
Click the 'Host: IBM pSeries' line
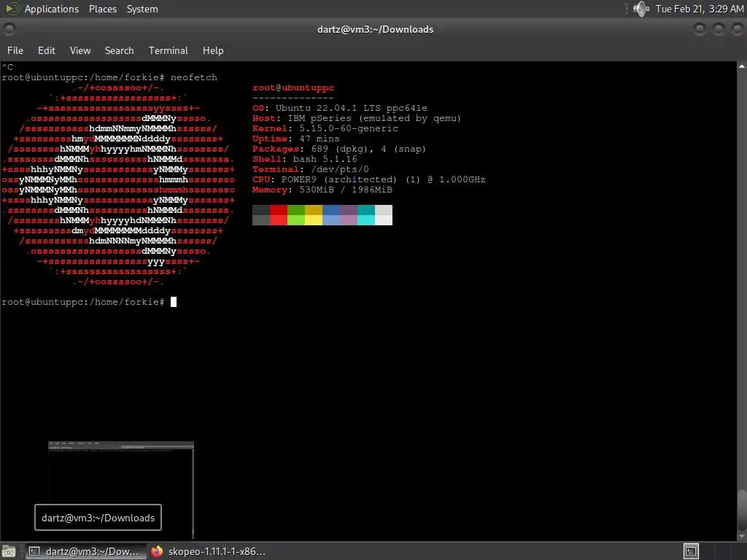357,118
